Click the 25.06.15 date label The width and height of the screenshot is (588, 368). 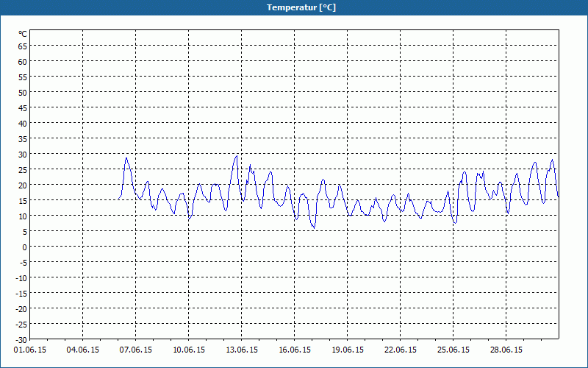click(453, 350)
